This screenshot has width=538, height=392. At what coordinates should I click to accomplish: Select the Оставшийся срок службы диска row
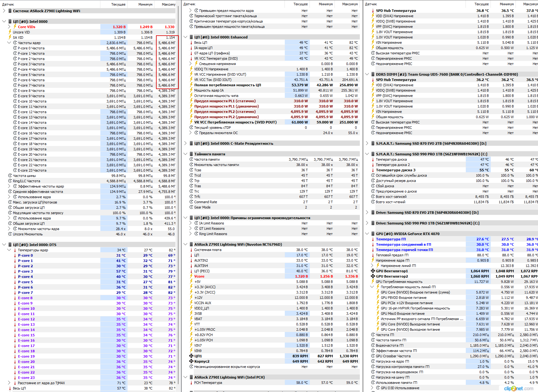pyautogui.click(x=451, y=175)
